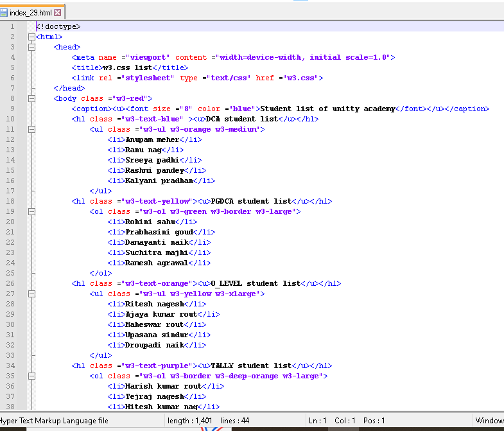Image resolution: width=504 pixels, height=431 pixels.
Task: Click the 'Student list of unitty academy' caption text
Action: [x=327, y=109]
